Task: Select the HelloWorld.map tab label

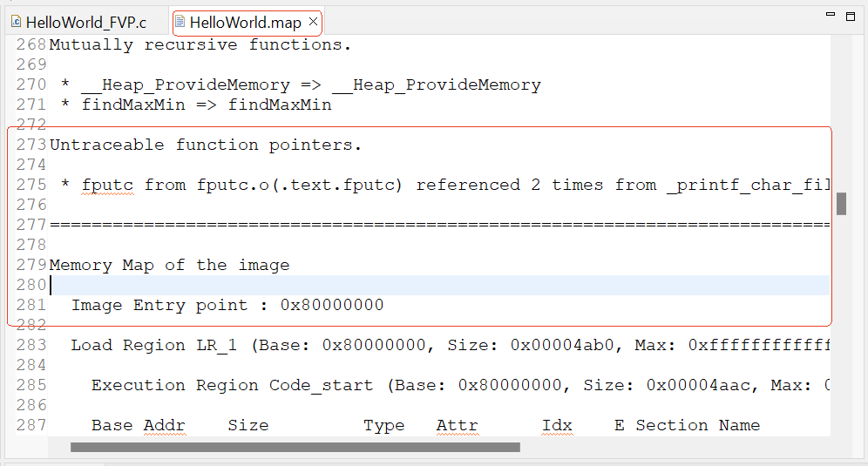Action: tap(245, 22)
